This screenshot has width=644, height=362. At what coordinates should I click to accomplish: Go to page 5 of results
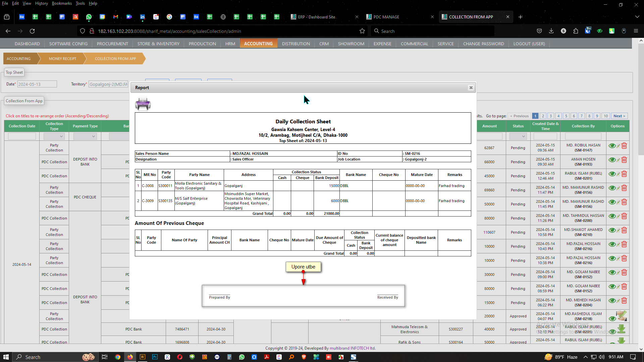pyautogui.click(x=566, y=116)
